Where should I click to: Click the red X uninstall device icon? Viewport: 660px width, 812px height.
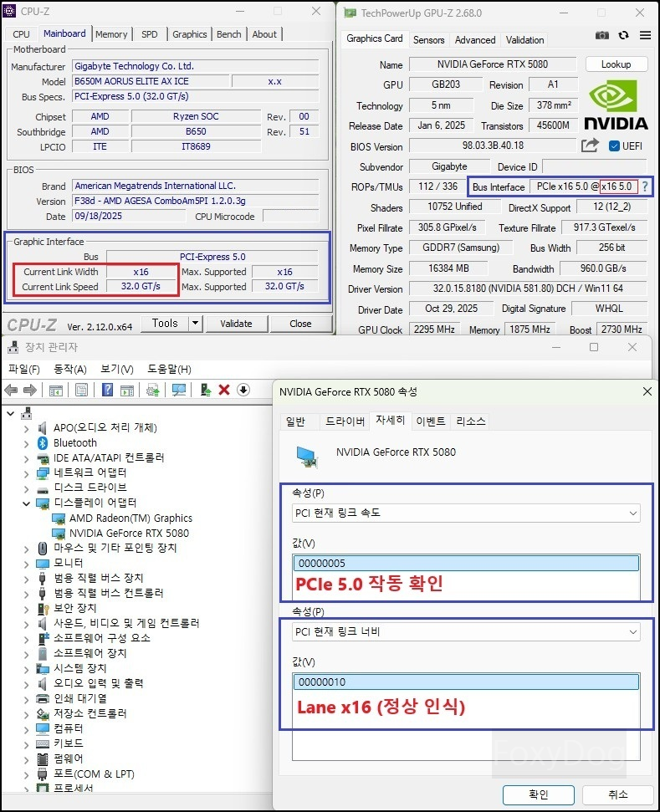point(224,390)
